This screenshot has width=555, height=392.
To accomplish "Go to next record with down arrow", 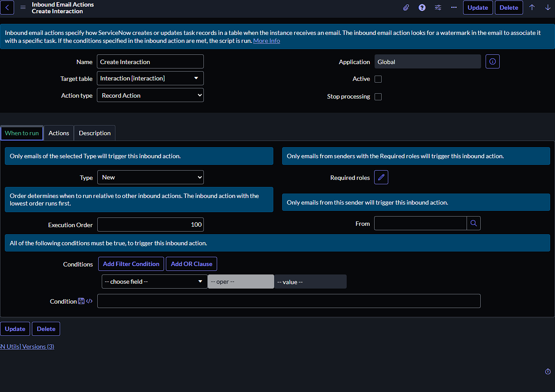I will 547,8.
